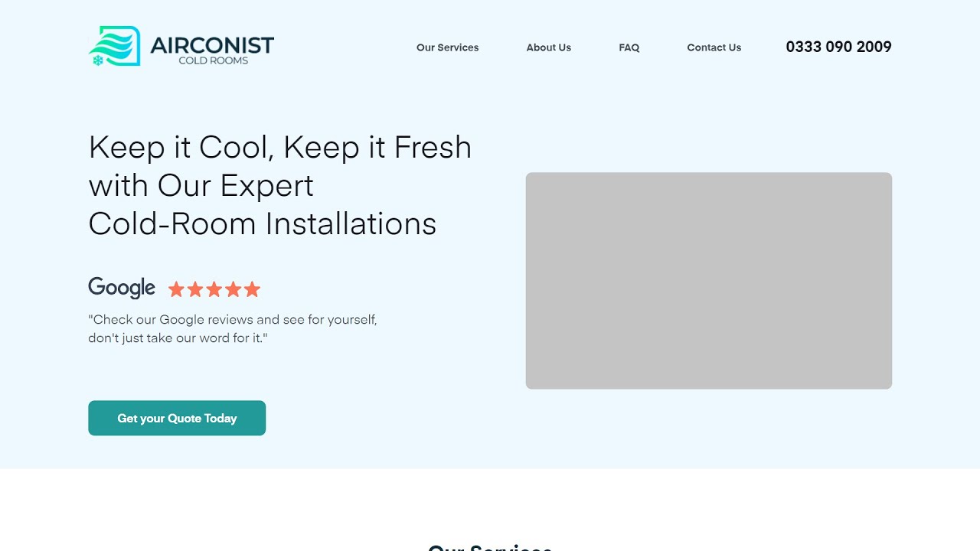Viewport: 980px width, 551px height.
Task: Click the Google logo
Action: (122, 288)
